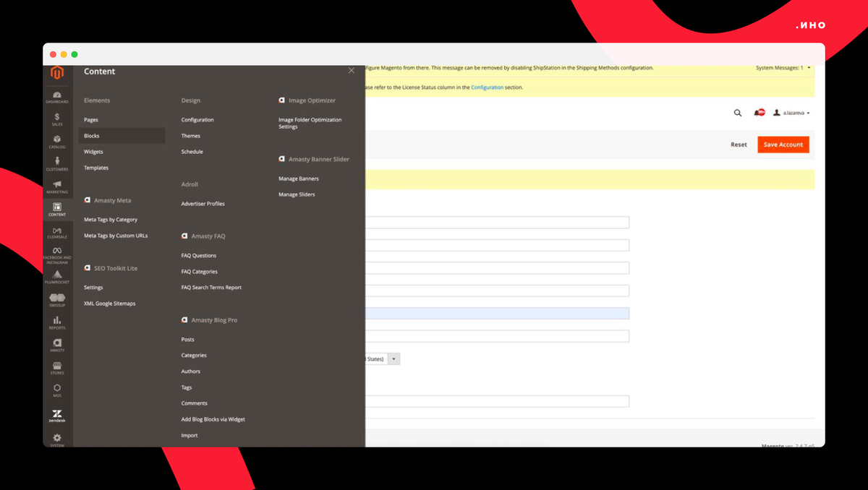Viewport: 868px width, 490px height.
Task: Select Pages under Elements menu
Action: [x=90, y=119]
